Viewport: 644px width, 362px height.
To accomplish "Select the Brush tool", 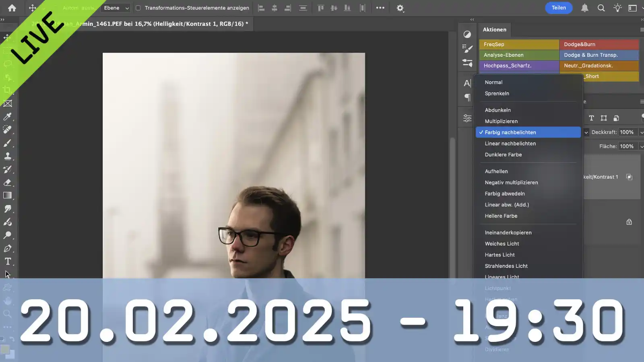I will click(8, 143).
